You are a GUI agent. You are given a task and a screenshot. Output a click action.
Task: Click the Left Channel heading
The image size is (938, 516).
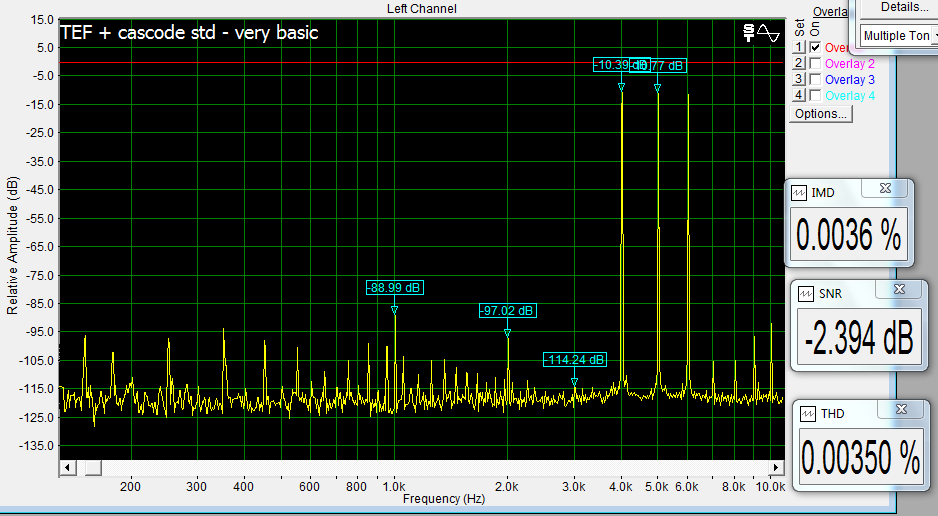point(422,8)
